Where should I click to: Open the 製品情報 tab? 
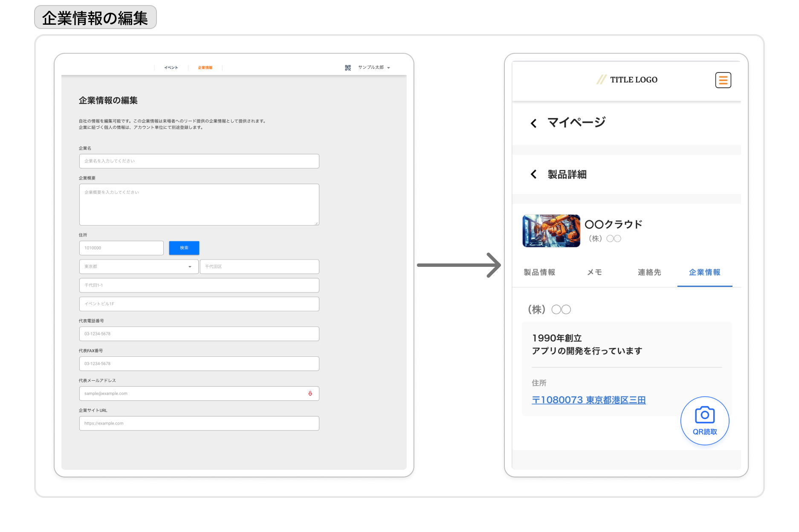[x=539, y=272]
